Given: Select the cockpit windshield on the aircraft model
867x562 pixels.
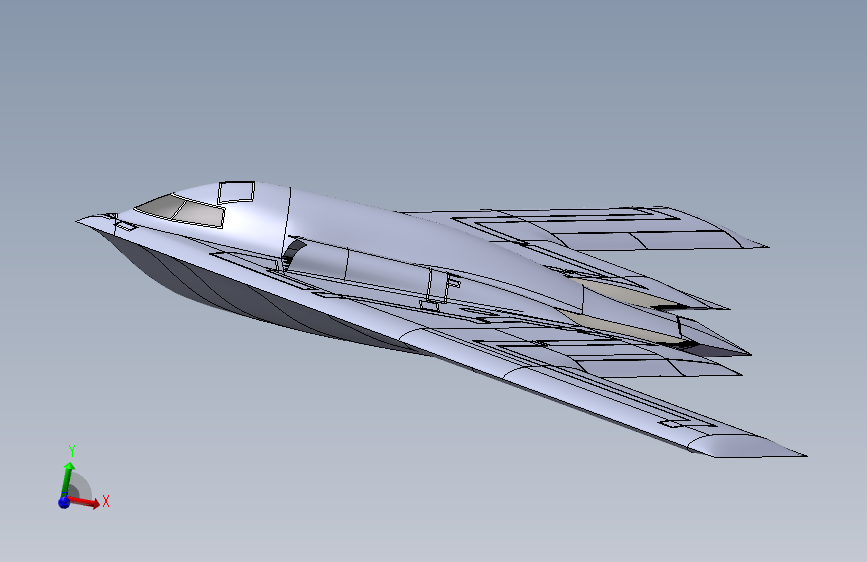Looking at the screenshot, I should (x=181, y=210).
